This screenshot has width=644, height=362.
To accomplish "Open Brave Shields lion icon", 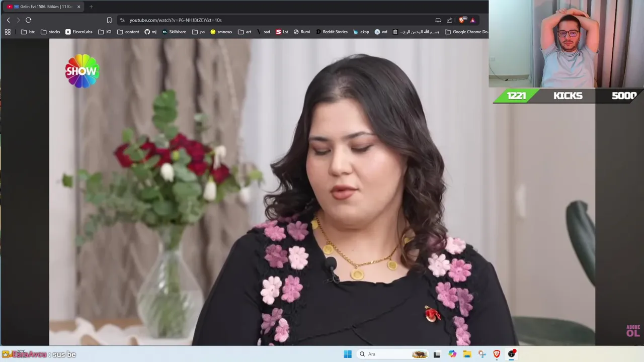I will click(x=462, y=20).
